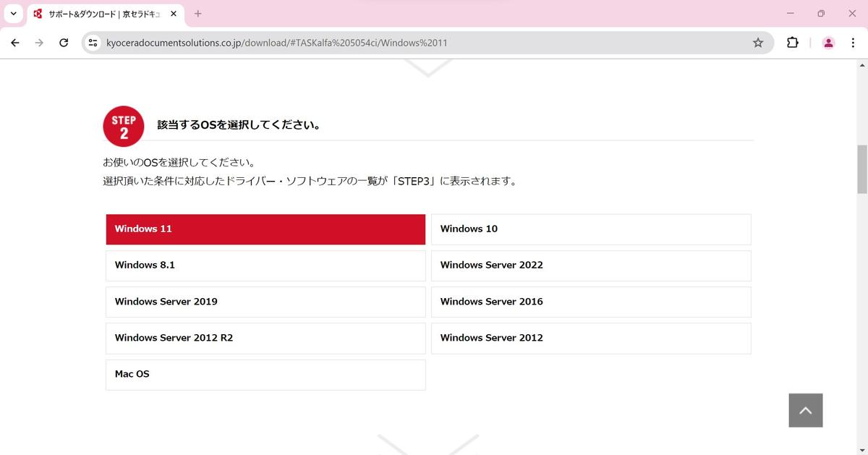This screenshot has height=455, width=868.
Task: Pick Mac OS from the list
Action: click(265, 375)
